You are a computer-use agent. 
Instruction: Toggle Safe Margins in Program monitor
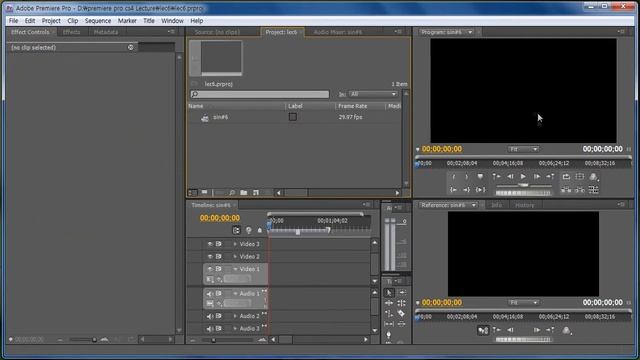click(x=580, y=177)
